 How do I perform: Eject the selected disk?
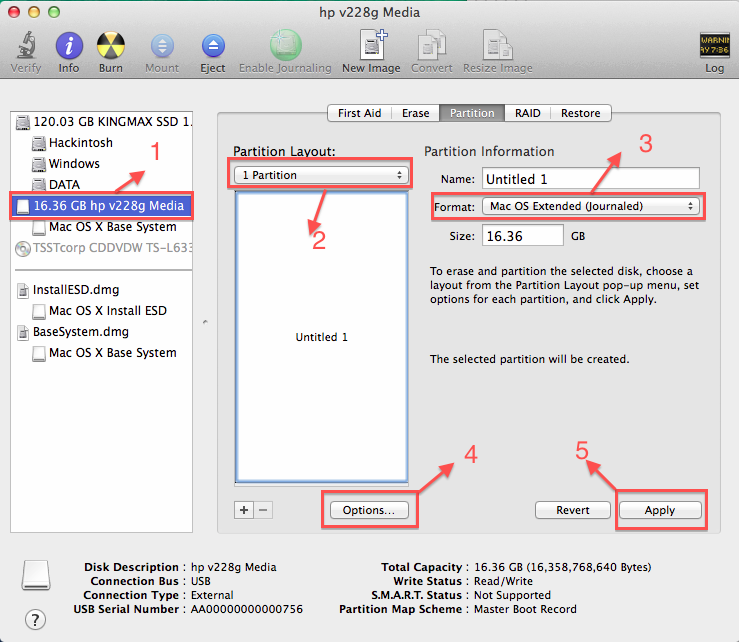tap(213, 46)
